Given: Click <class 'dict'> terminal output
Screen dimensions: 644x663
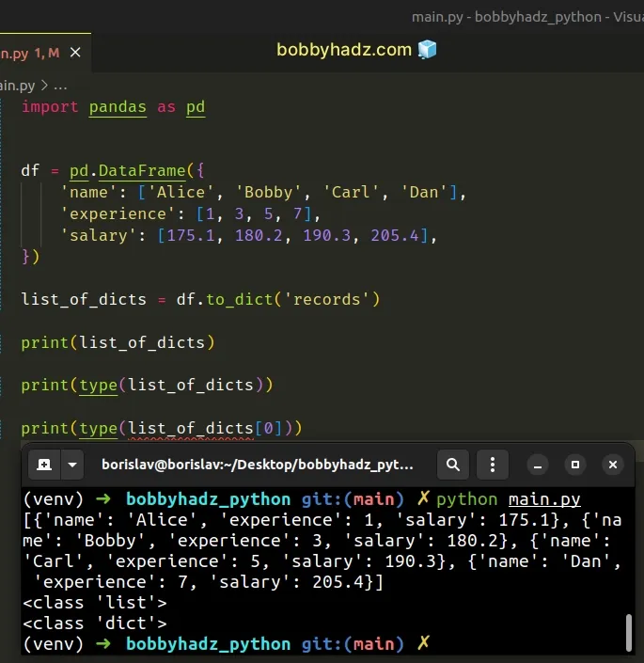Looking at the screenshot, I should pyautogui.click(x=95, y=624).
